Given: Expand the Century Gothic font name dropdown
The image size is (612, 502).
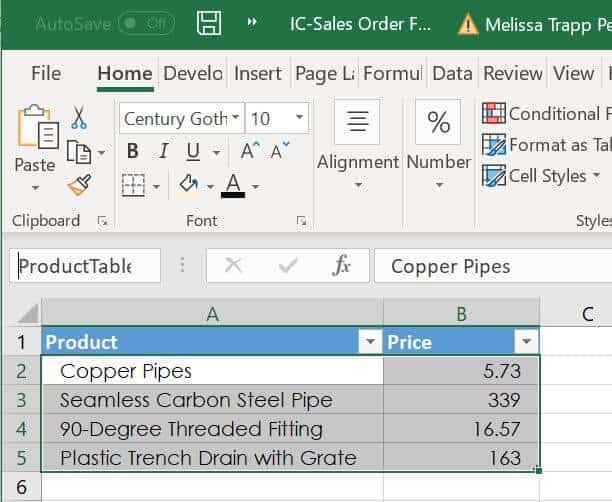Looking at the screenshot, I should (x=236, y=118).
